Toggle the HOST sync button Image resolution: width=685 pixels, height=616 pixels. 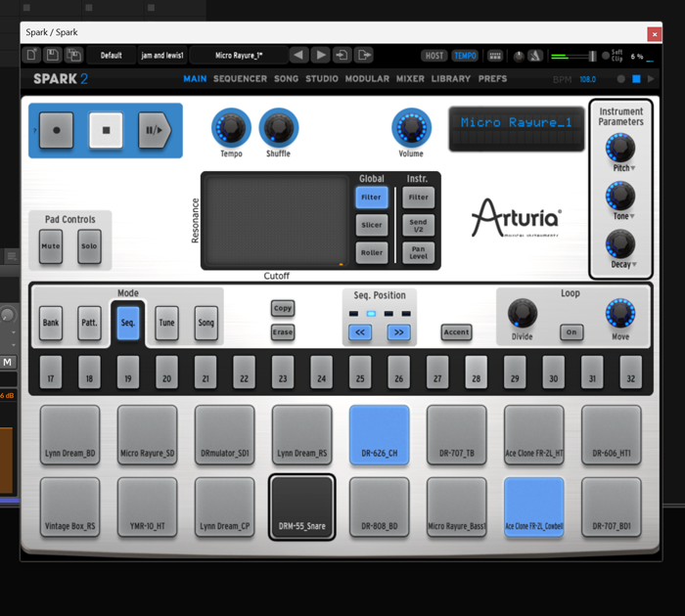[x=434, y=56]
